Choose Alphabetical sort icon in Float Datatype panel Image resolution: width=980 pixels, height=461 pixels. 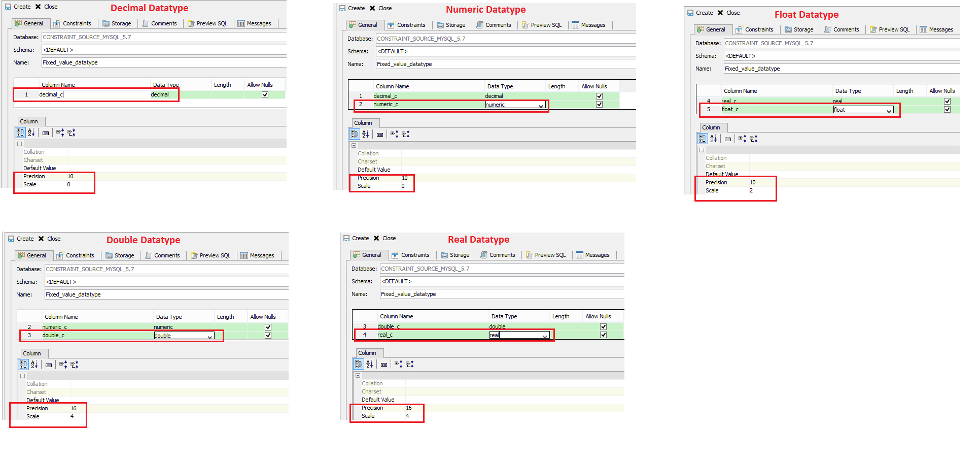click(x=714, y=139)
